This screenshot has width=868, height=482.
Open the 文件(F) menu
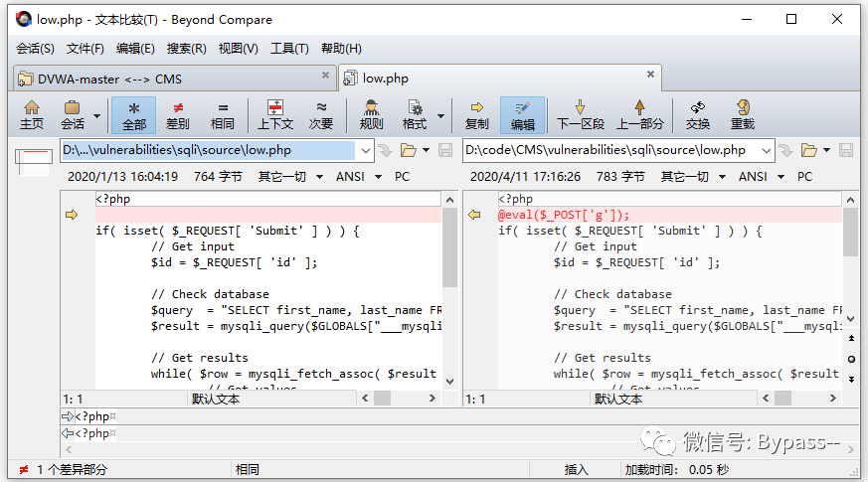point(86,49)
